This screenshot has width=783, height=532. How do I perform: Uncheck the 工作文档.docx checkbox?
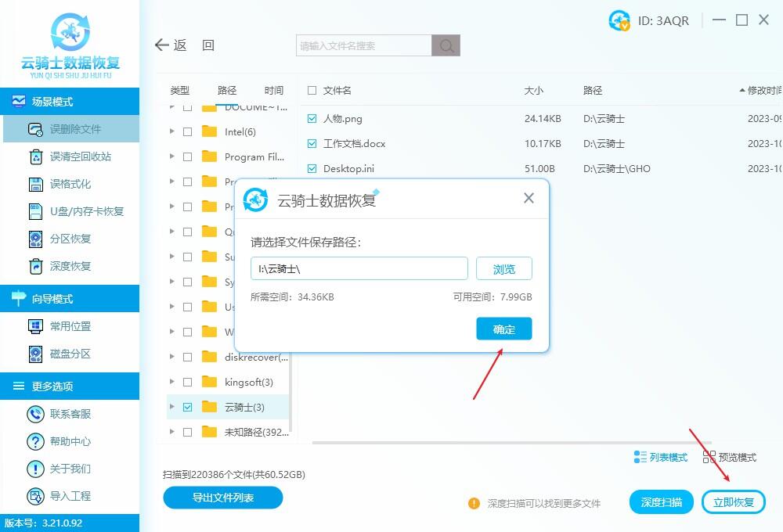(x=312, y=144)
